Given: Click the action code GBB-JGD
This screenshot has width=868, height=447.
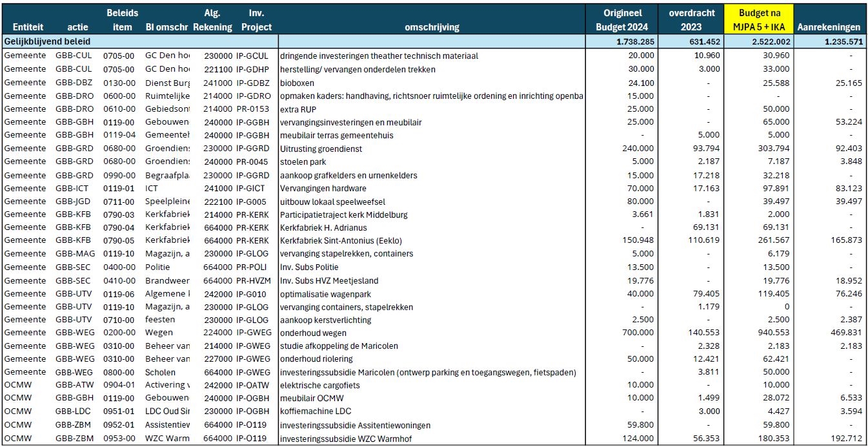Looking at the screenshot, I should click(74, 202).
